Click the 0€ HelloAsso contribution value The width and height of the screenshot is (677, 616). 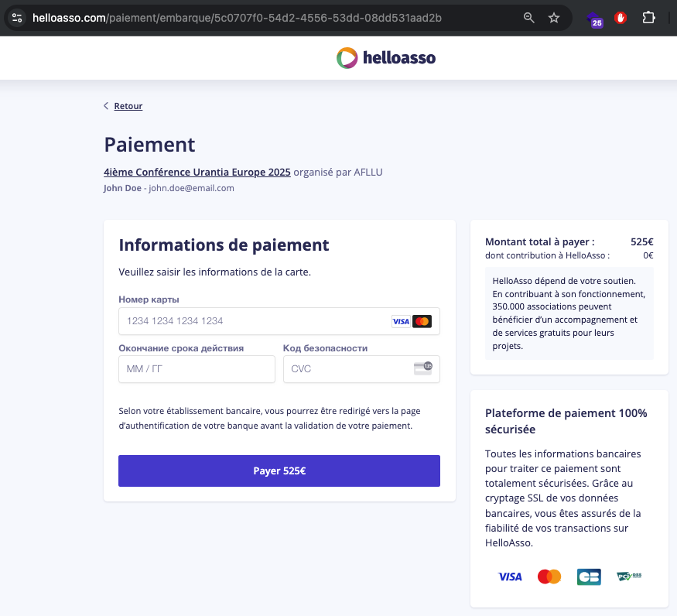tap(648, 255)
